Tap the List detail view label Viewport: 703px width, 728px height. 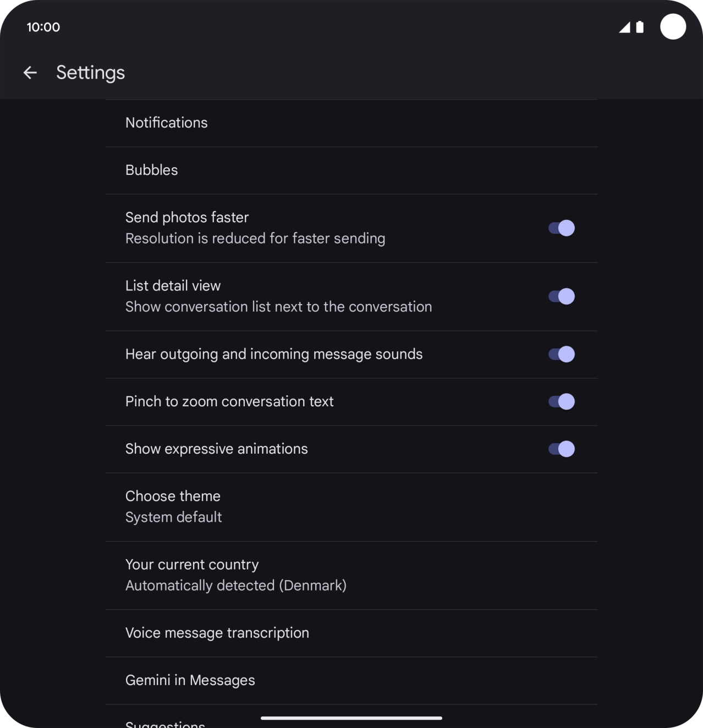tap(173, 286)
